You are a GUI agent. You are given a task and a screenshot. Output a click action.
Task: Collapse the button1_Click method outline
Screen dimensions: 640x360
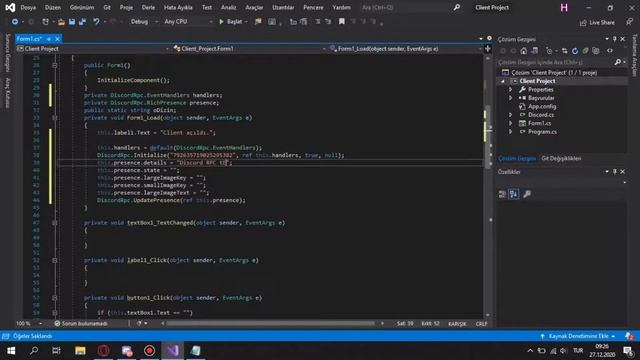(x=54, y=298)
